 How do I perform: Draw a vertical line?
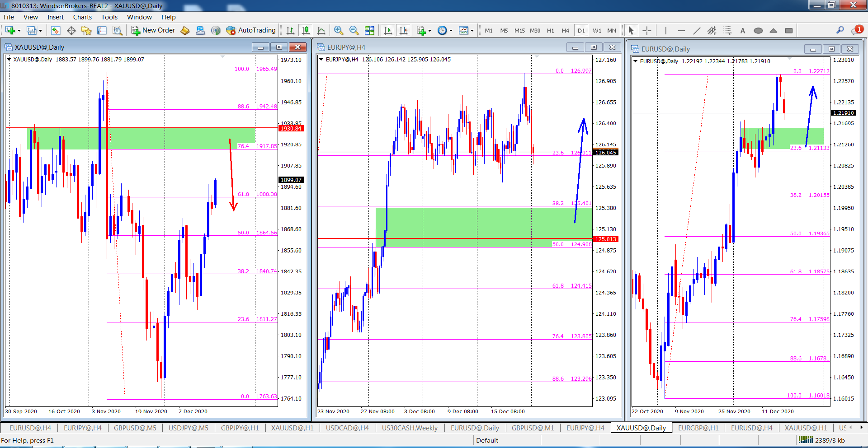pos(666,30)
